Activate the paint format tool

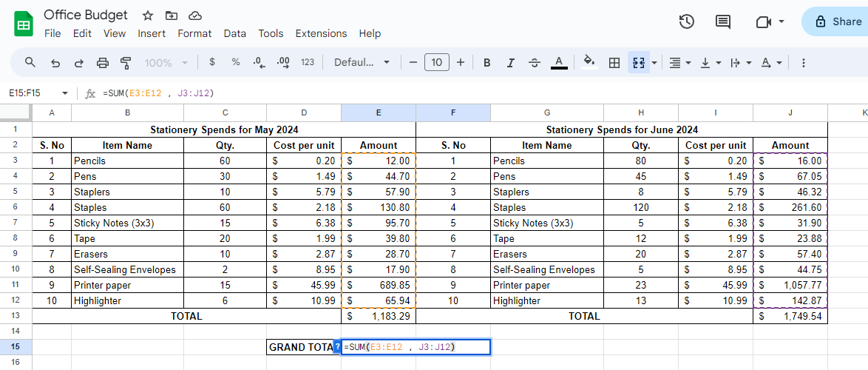[126, 63]
